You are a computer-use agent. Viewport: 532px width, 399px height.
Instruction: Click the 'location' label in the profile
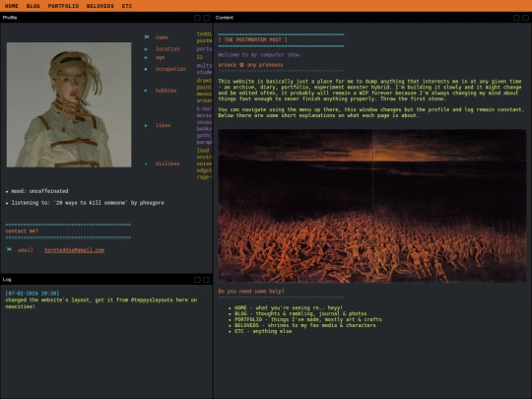tap(167, 49)
